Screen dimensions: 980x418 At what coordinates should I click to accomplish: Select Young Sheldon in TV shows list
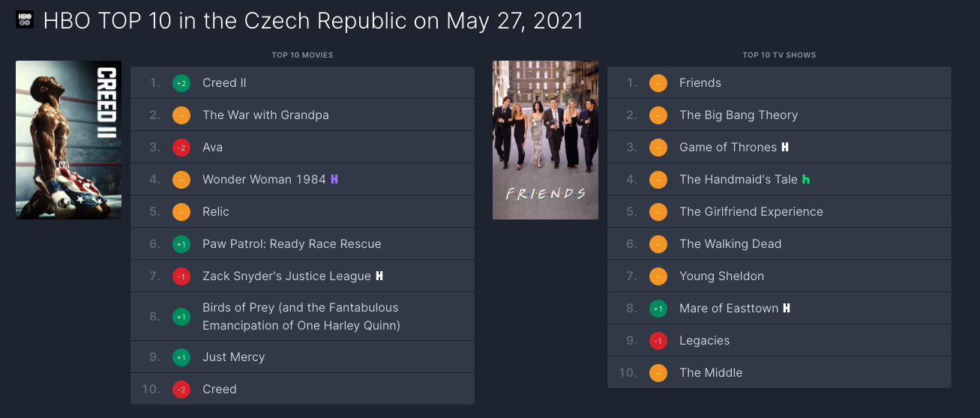pos(721,276)
